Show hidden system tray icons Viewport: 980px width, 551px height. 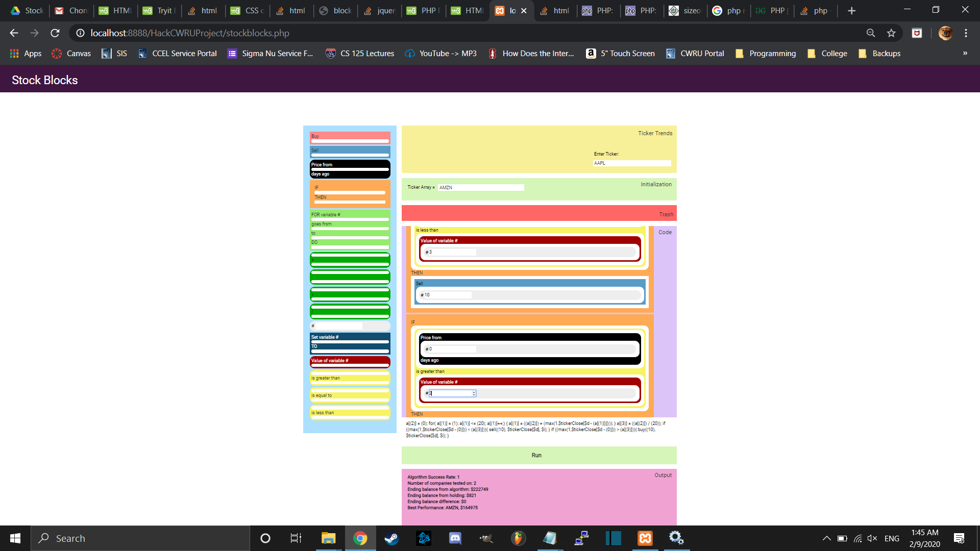tap(826, 538)
